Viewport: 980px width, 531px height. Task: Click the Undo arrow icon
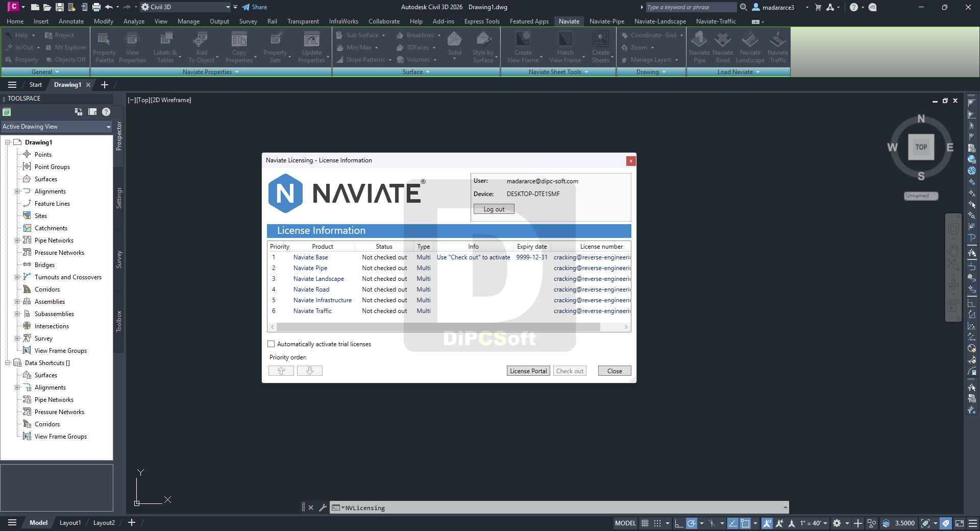109,7
